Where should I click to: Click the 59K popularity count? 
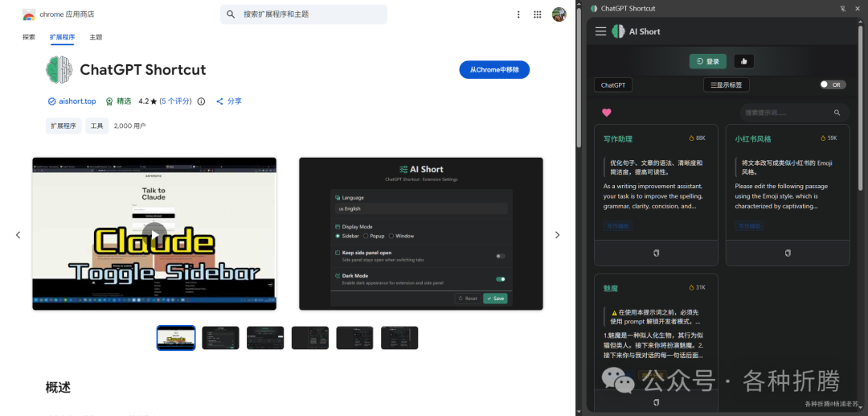coord(829,138)
